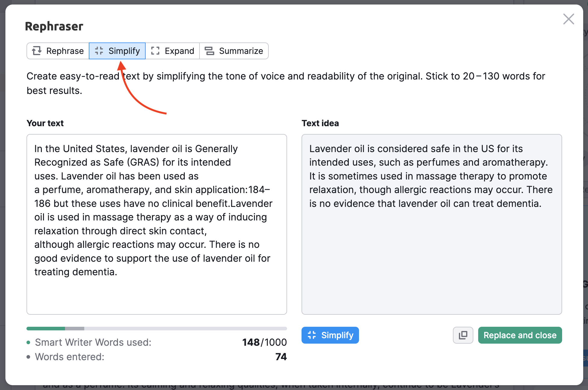This screenshot has width=588, height=390.
Task: Select the Simplify mode in the toolbar
Action: pyautogui.click(x=117, y=51)
